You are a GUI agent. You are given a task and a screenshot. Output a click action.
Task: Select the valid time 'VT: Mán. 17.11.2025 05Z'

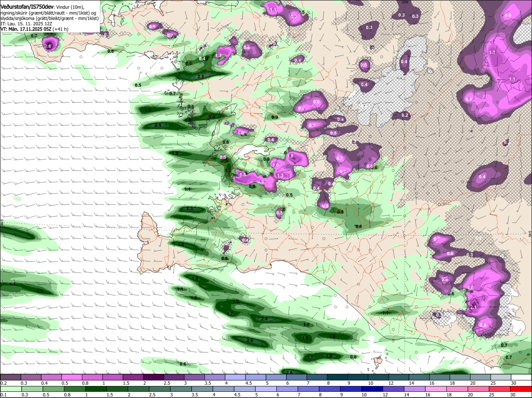click(x=26, y=29)
